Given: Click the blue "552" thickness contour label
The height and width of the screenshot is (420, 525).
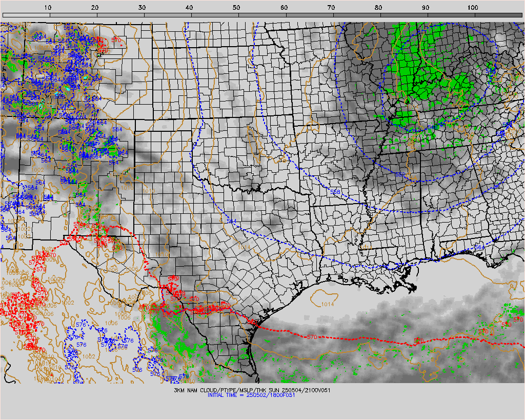Looking at the screenshot, I should 400,174.
